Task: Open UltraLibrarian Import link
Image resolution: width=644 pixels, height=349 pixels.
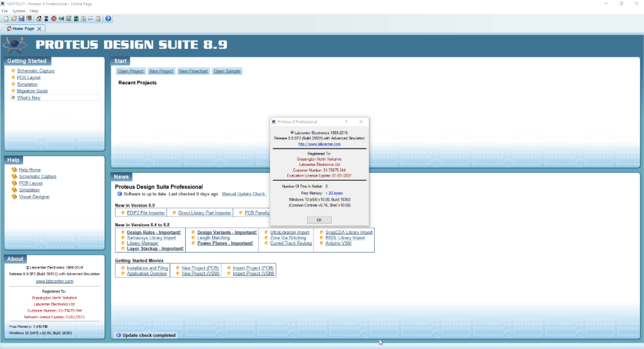Action: tap(290, 233)
